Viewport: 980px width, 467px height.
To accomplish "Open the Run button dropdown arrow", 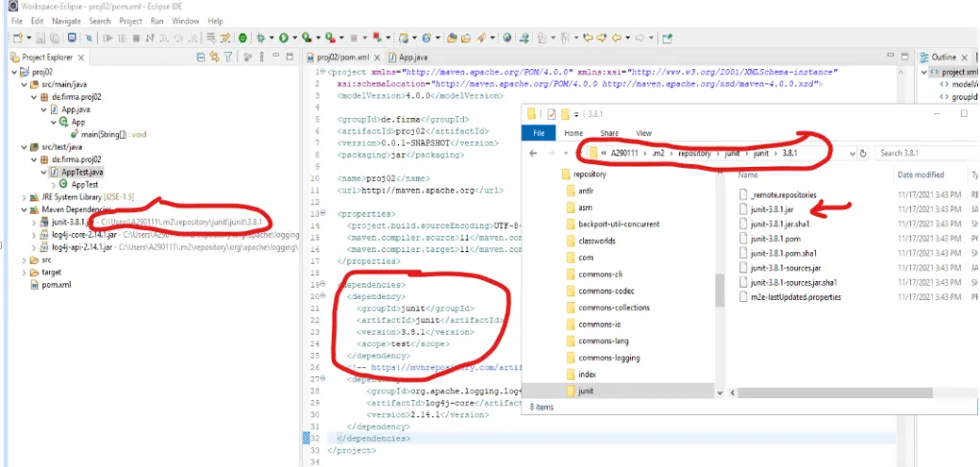I will [x=293, y=38].
